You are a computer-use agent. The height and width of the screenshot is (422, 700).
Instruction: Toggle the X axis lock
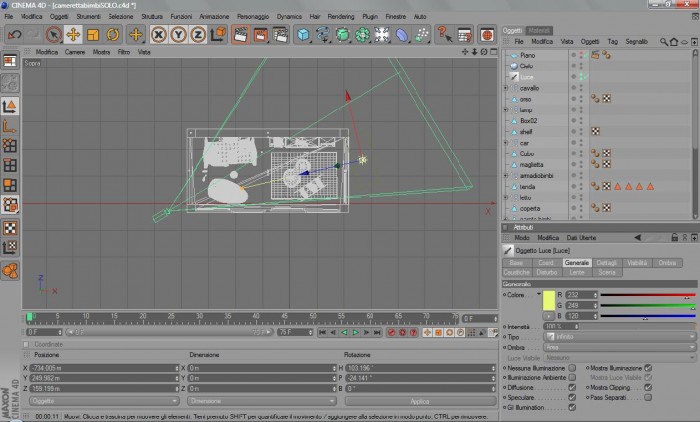158,34
